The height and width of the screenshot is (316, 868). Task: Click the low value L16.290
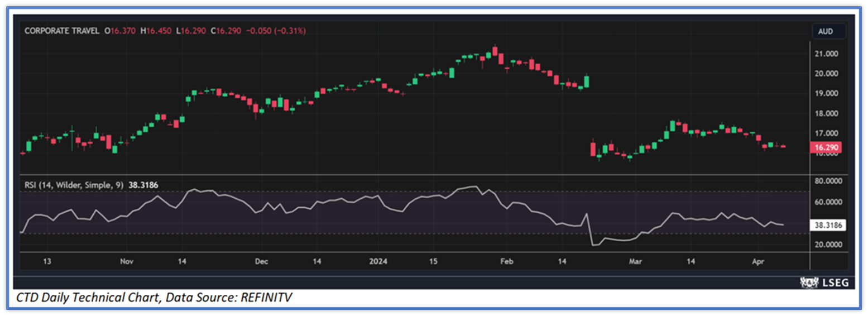191,31
